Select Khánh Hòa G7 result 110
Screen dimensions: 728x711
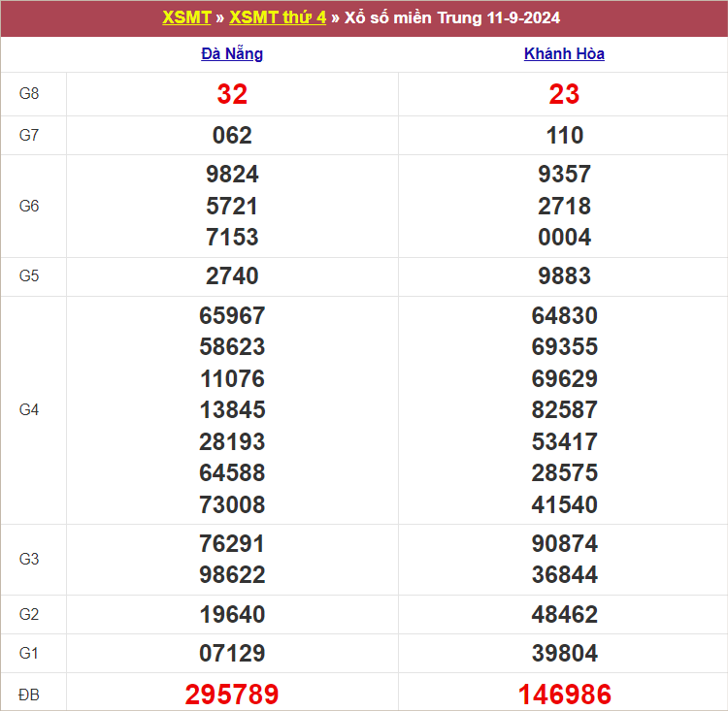565,136
